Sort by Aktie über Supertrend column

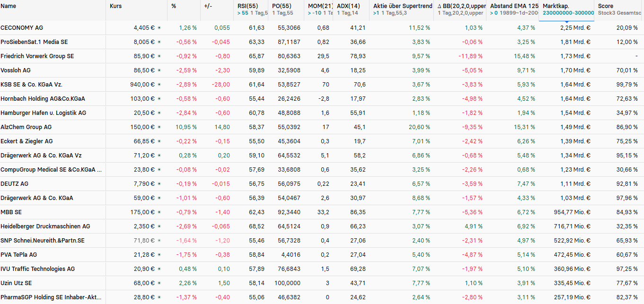[403, 6]
